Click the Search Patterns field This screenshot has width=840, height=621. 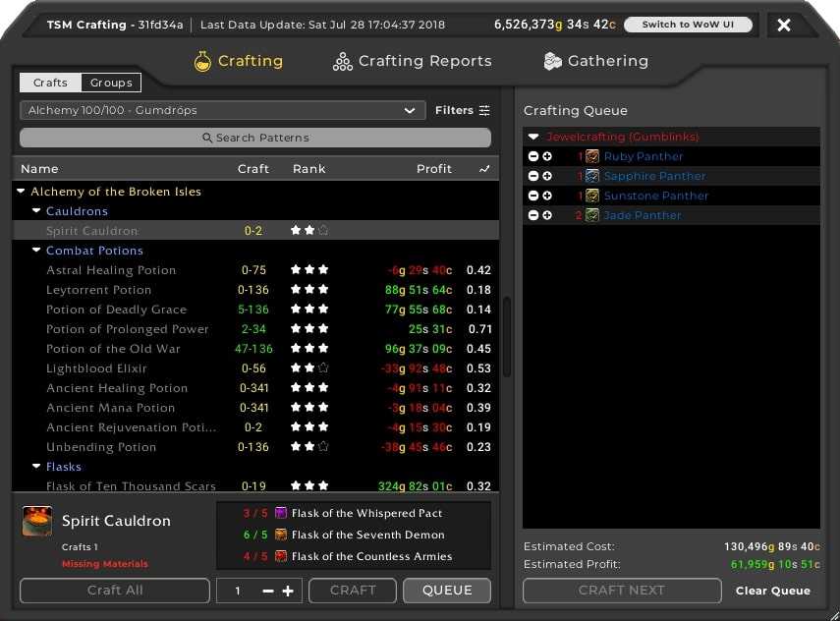pyautogui.click(x=255, y=138)
